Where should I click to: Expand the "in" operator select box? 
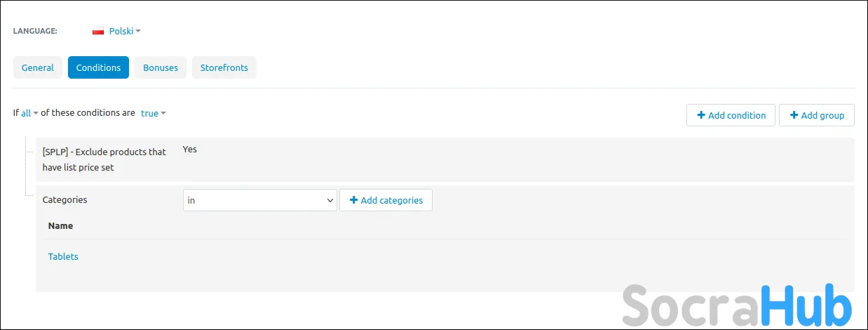tap(260, 200)
